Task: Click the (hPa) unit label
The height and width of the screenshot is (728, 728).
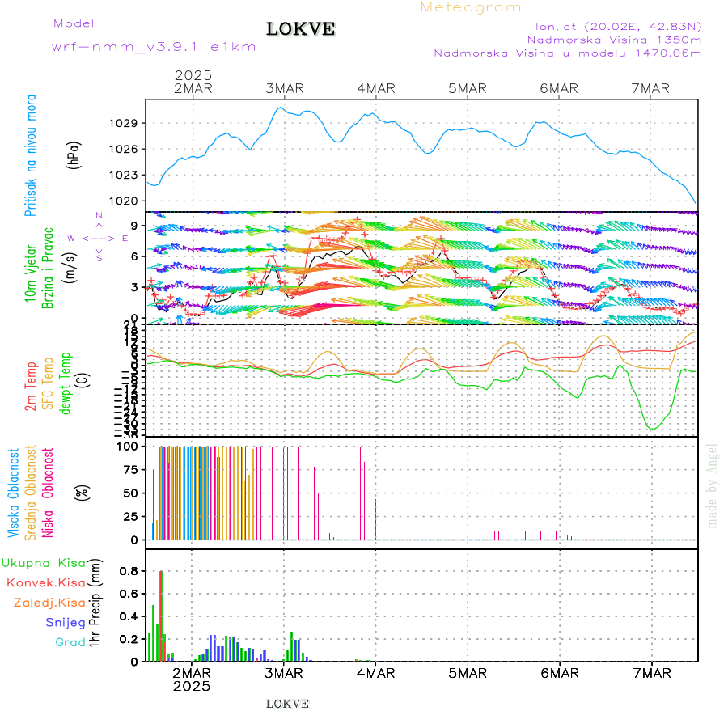Action: [x=74, y=155]
